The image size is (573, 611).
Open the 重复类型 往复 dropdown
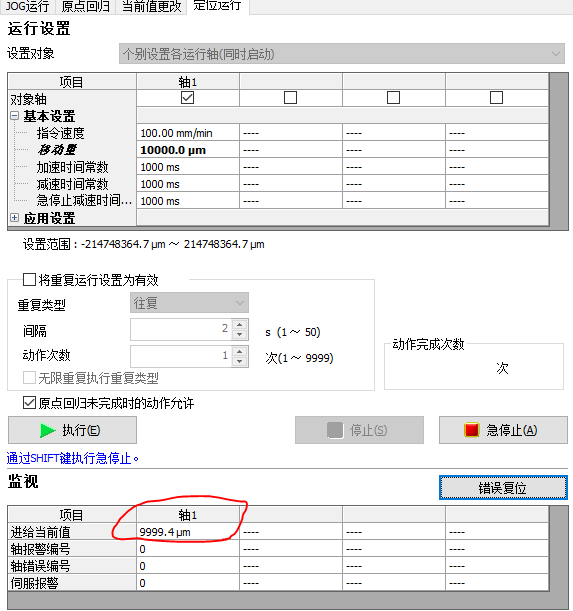point(189,303)
